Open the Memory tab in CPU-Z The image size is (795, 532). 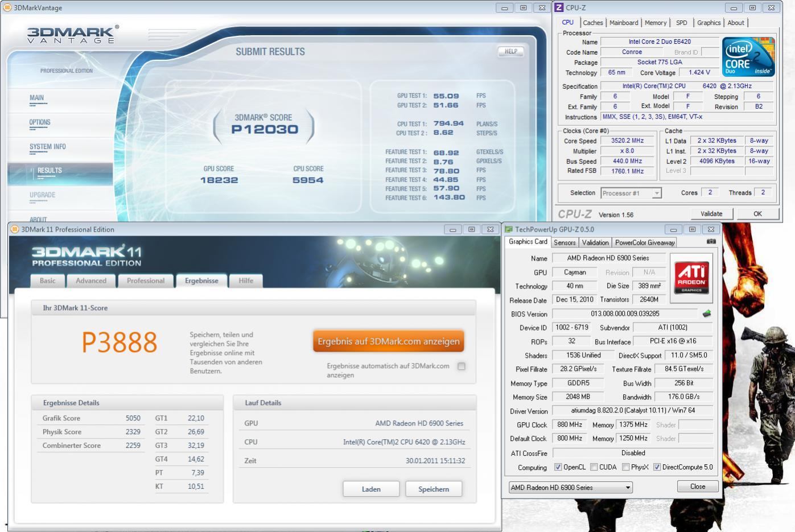[x=655, y=23]
